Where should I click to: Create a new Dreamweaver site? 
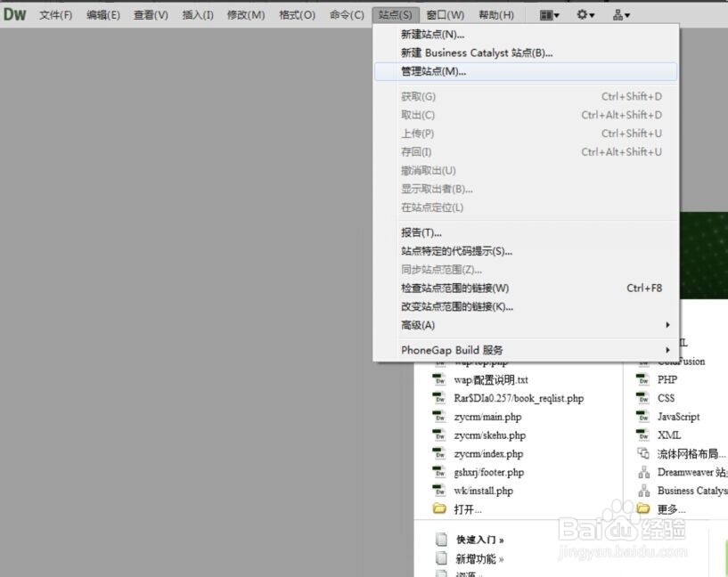pyautogui.click(x=692, y=472)
